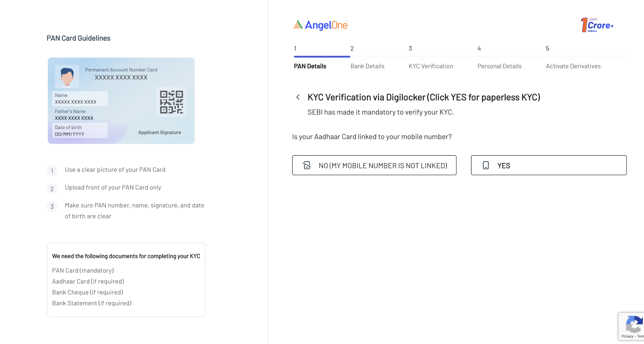Open the PAN Details step

tap(310, 66)
